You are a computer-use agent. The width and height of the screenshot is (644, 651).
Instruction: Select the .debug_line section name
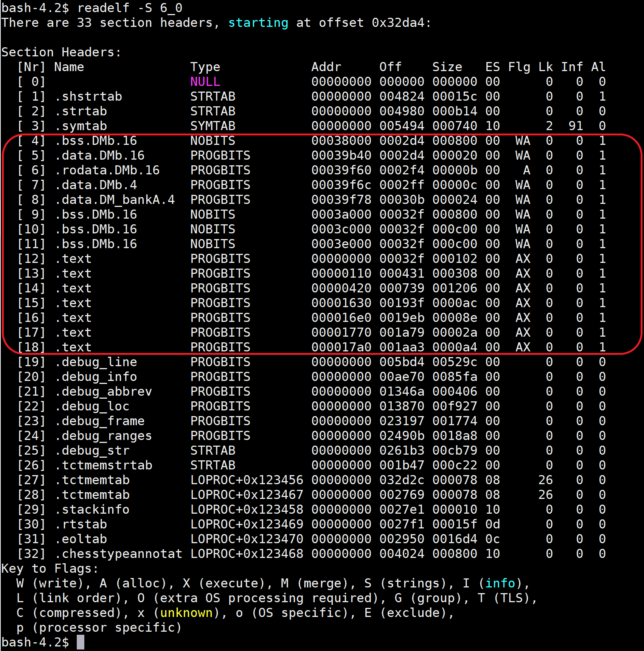pos(96,362)
